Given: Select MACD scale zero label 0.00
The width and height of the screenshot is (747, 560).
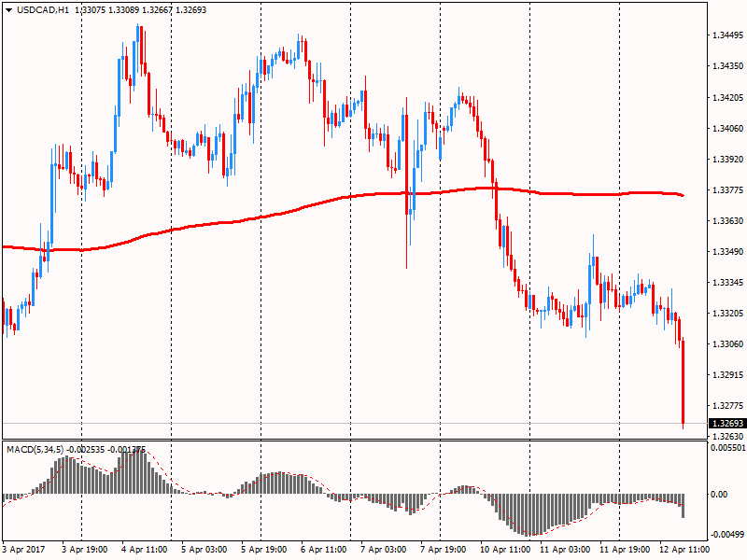Looking at the screenshot, I should pyautogui.click(x=719, y=495).
